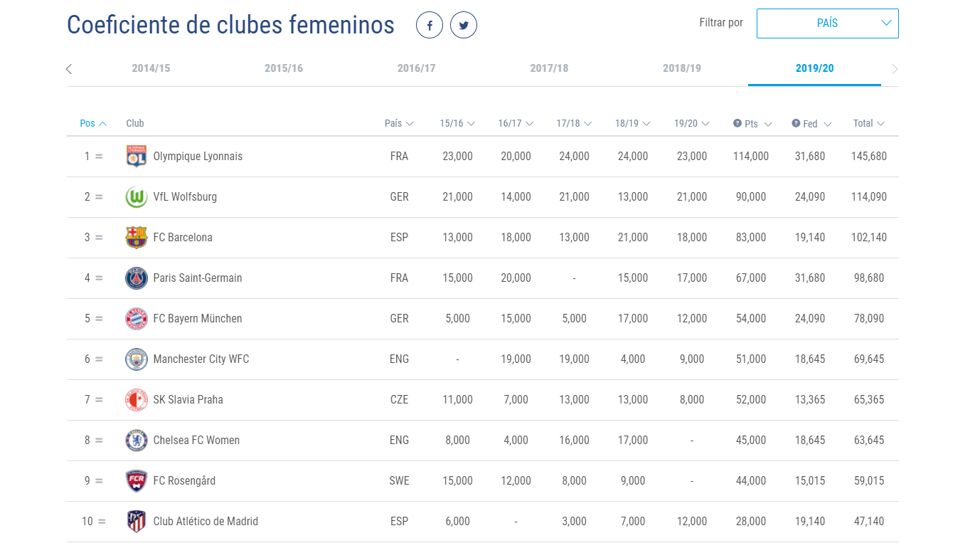Viewport: 980px width, 543px height.
Task: Open the FC Barcelona club link
Action: [183, 237]
